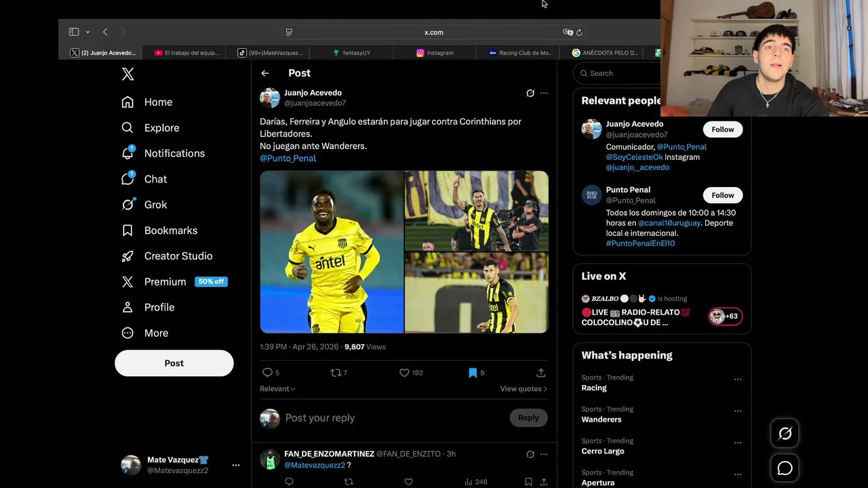Go back with the Post header arrow
This screenshot has width=868, height=488.
[265, 73]
